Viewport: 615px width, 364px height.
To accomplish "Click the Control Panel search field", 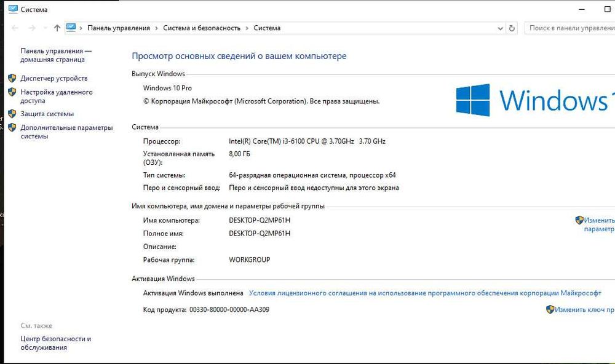I will 569,28.
